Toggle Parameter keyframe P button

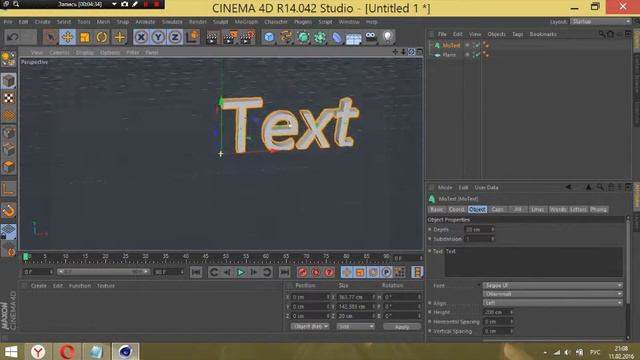click(x=386, y=272)
